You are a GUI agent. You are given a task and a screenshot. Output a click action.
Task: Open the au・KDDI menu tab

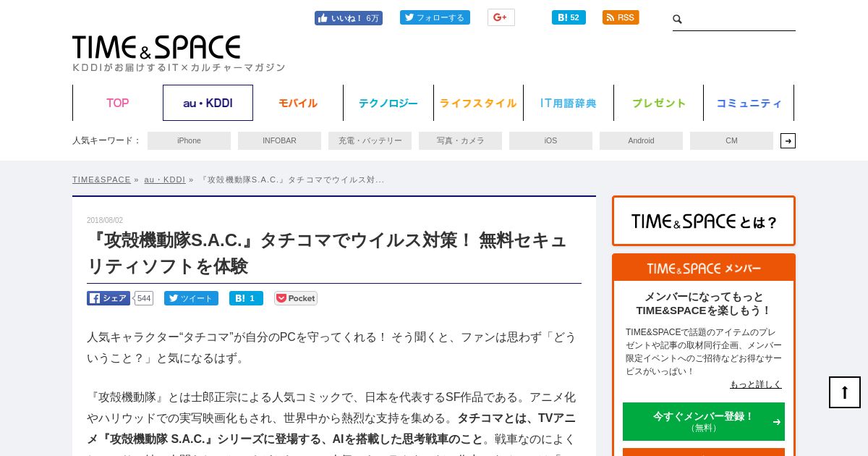208,103
